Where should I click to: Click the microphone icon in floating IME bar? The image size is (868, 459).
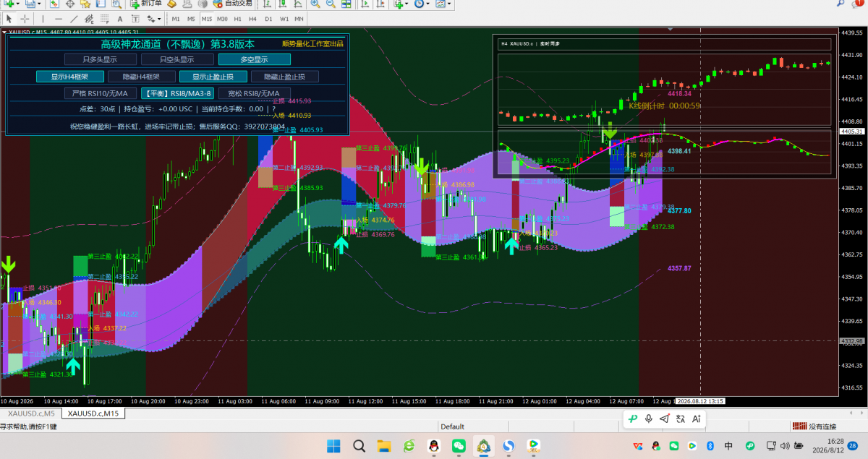point(649,419)
